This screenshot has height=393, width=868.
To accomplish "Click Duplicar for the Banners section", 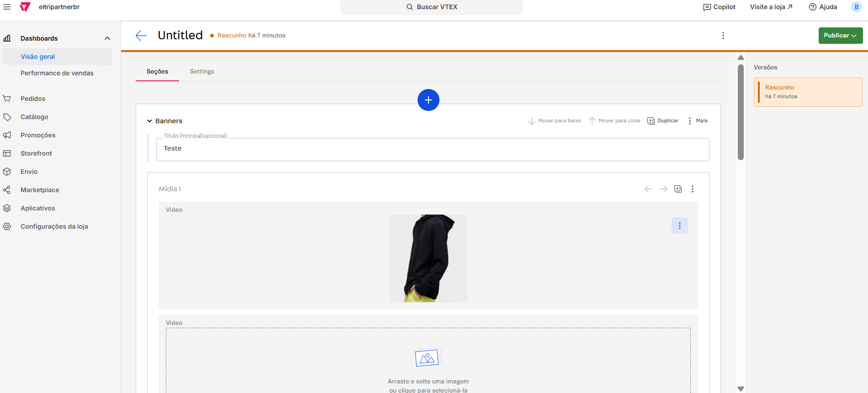I will point(663,121).
